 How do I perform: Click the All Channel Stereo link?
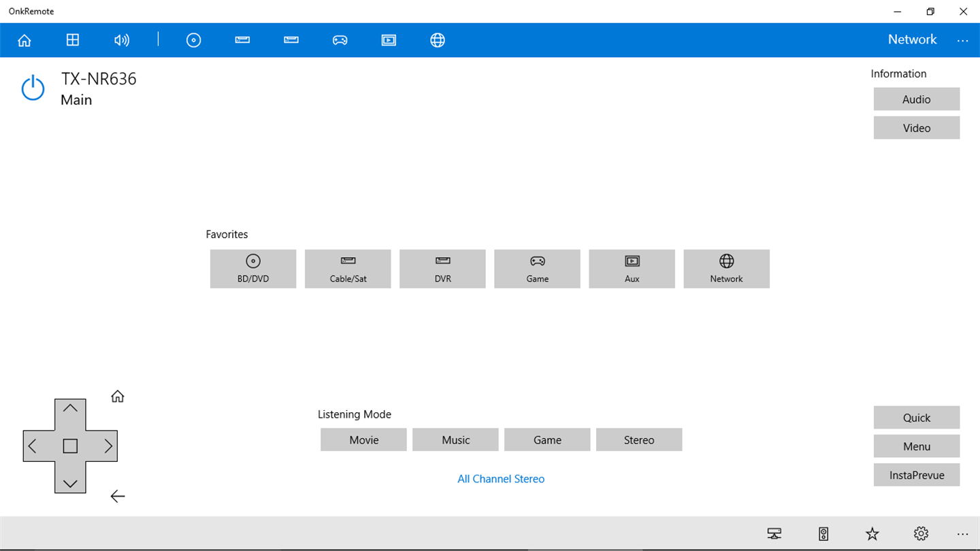pos(501,479)
